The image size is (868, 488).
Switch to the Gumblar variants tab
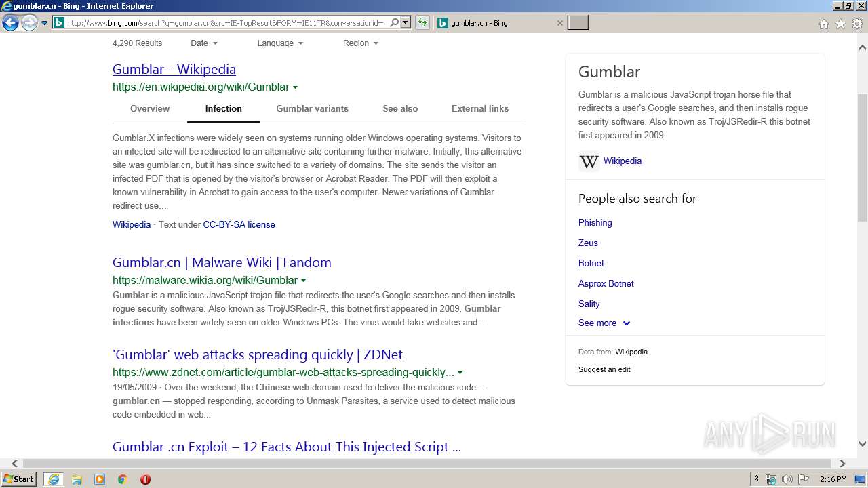(312, 108)
